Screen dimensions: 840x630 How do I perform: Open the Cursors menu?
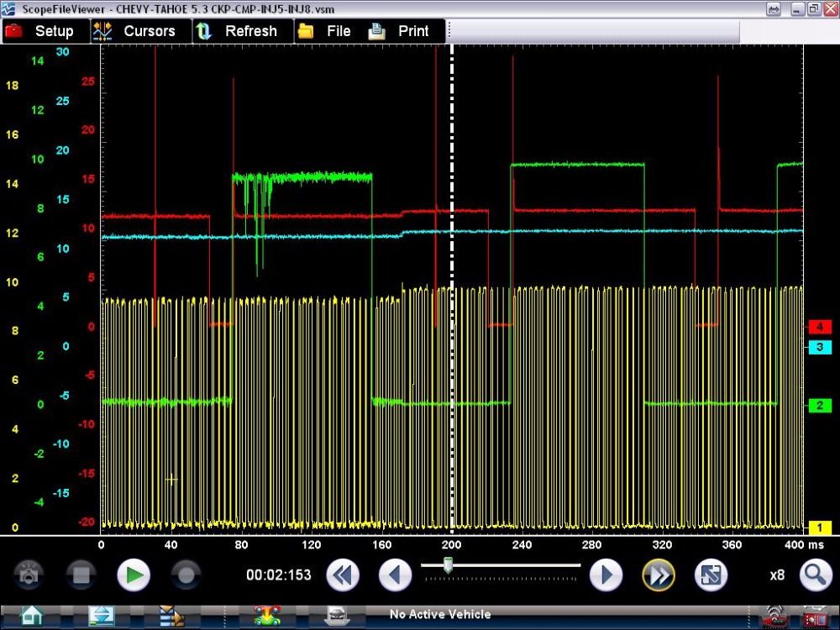(136, 31)
